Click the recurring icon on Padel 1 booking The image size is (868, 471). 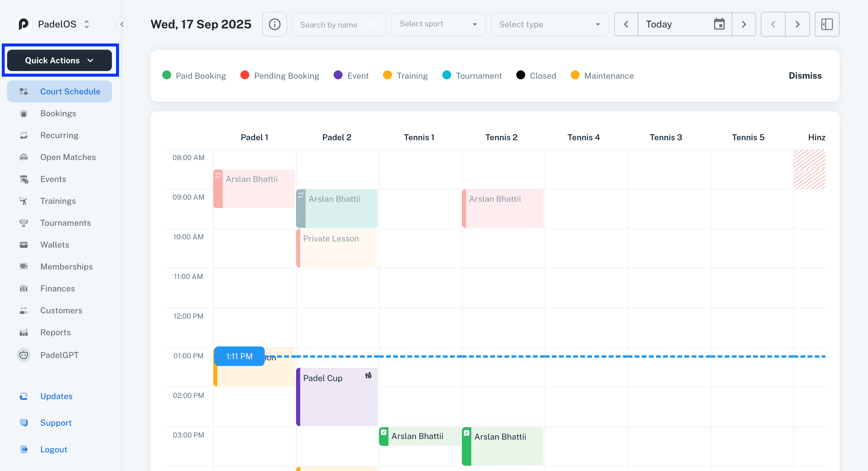point(218,175)
